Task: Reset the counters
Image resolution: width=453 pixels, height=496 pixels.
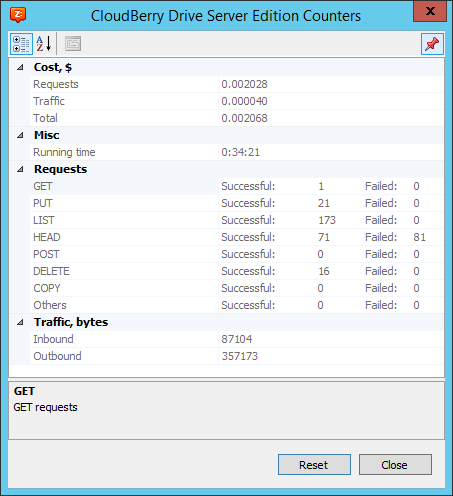Action: click(x=314, y=465)
